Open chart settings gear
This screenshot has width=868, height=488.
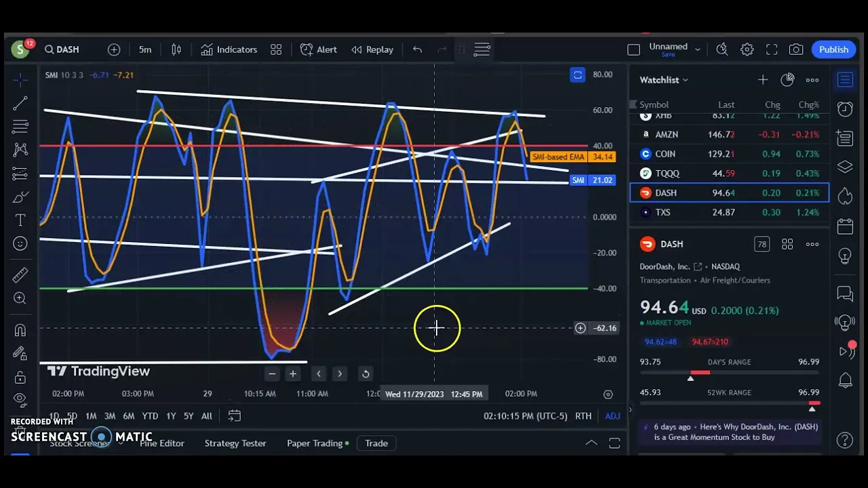coord(747,49)
